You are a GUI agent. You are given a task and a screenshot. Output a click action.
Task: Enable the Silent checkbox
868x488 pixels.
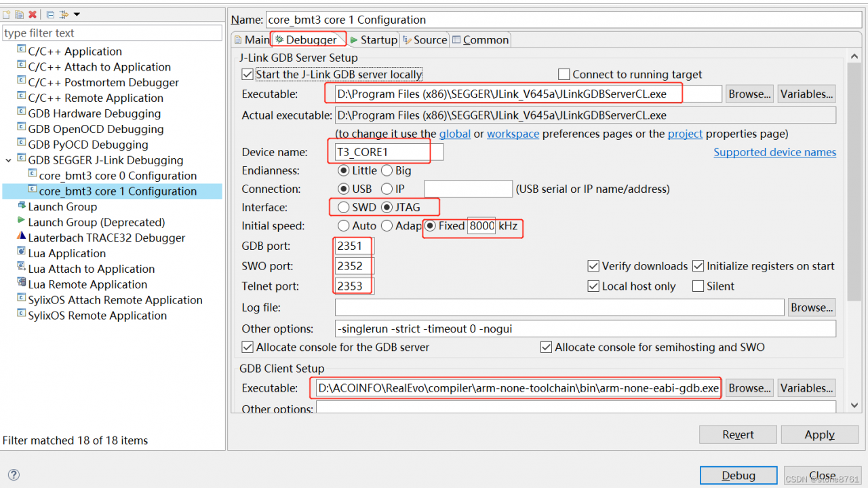pyautogui.click(x=698, y=286)
